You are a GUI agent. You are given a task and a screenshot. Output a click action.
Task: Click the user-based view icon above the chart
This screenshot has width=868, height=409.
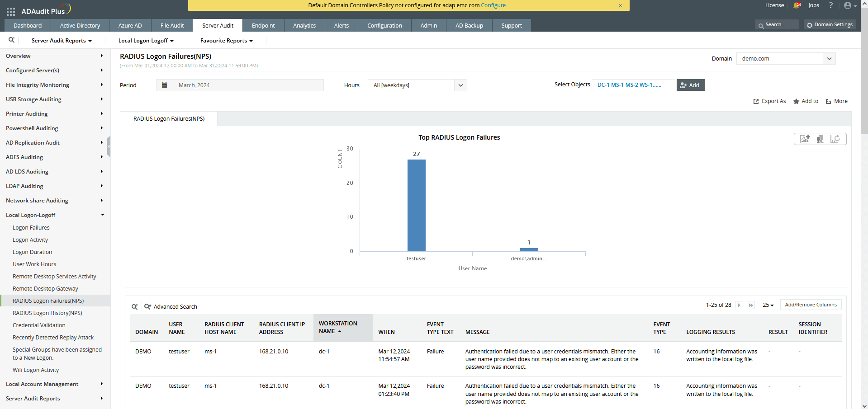point(819,139)
